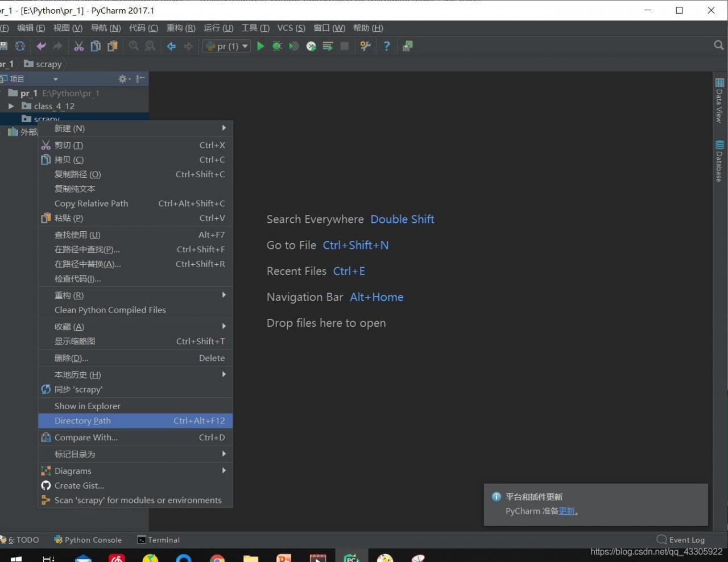The height and width of the screenshot is (562, 728).
Task: Click the project panel gear icon
Action: [122, 78]
